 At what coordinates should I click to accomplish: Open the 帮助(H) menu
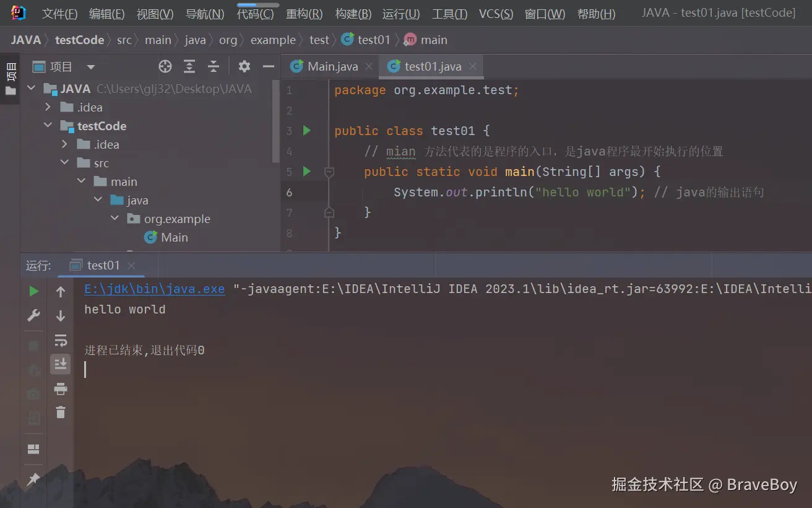pyautogui.click(x=596, y=14)
